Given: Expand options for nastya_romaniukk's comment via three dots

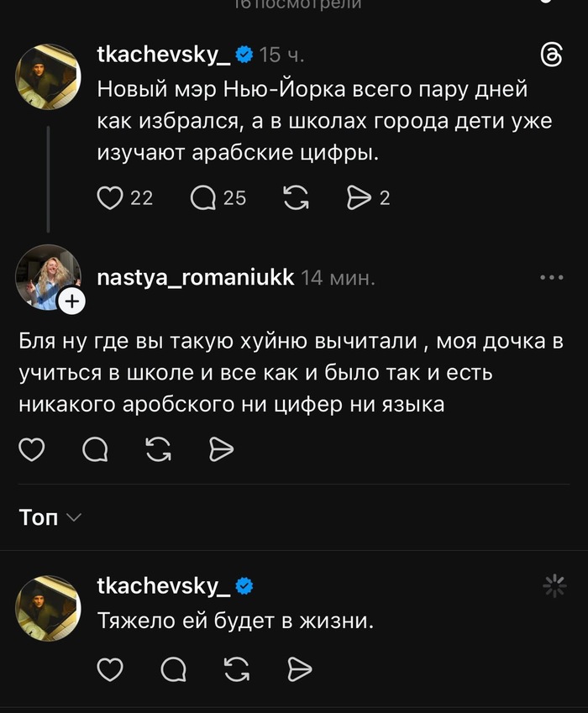Looking at the screenshot, I should 553,275.
